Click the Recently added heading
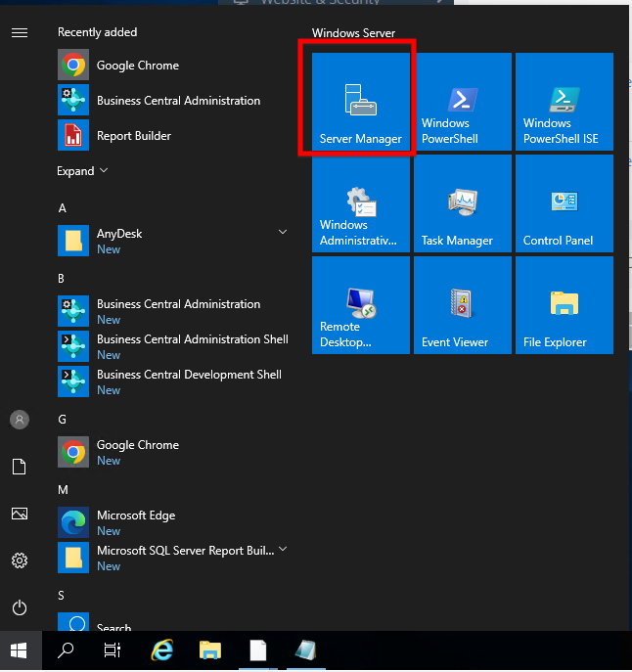Image resolution: width=632 pixels, height=672 pixels. click(97, 32)
